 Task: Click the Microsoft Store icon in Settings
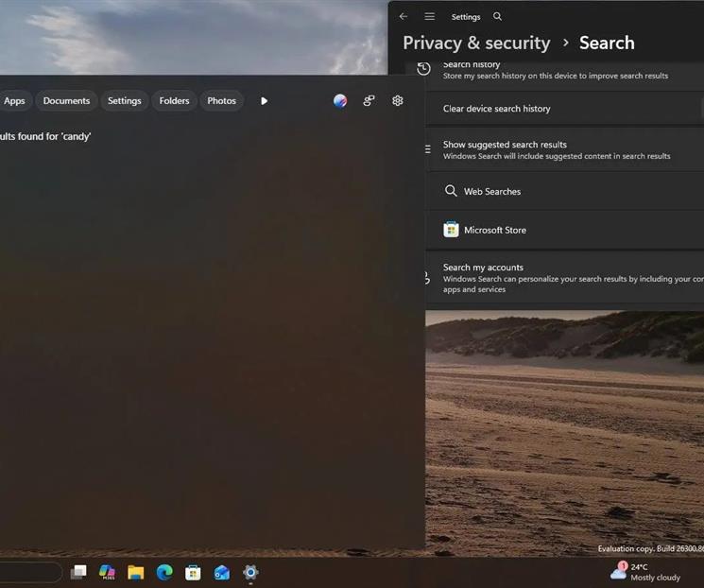pyautogui.click(x=451, y=230)
